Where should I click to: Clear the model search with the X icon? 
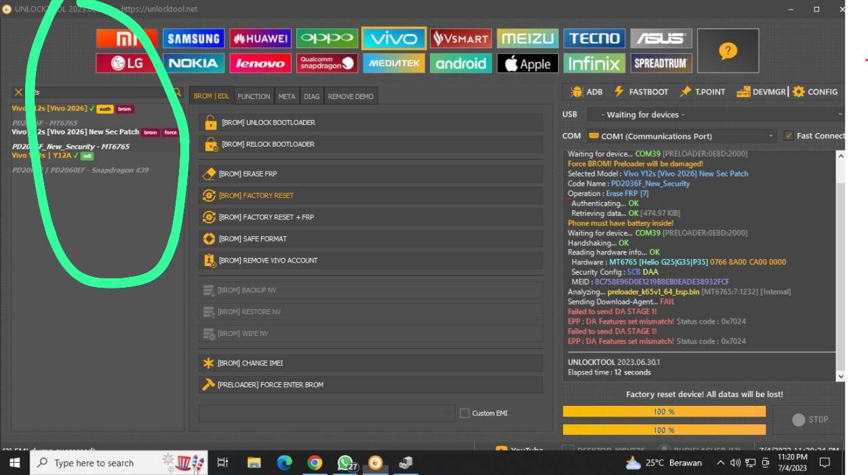pyautogui.click(x=18, y=92)
